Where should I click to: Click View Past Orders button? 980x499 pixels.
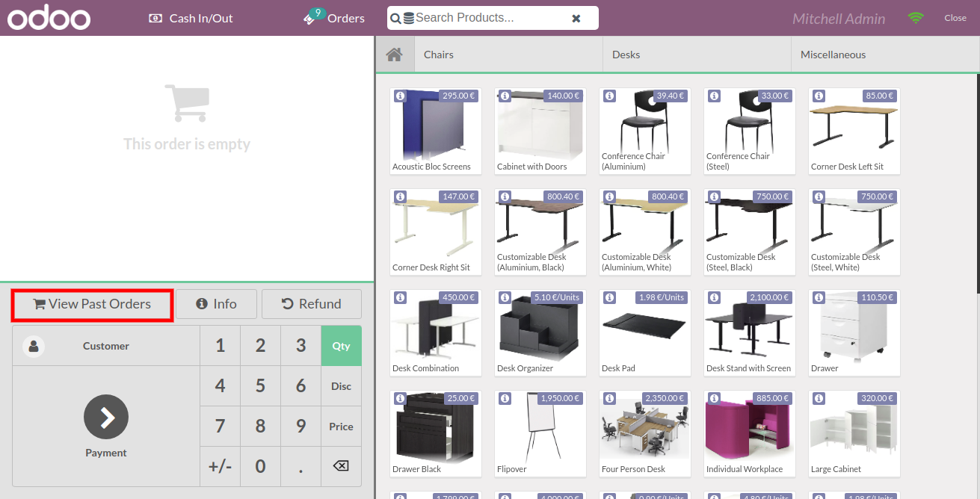pos(93,305)
